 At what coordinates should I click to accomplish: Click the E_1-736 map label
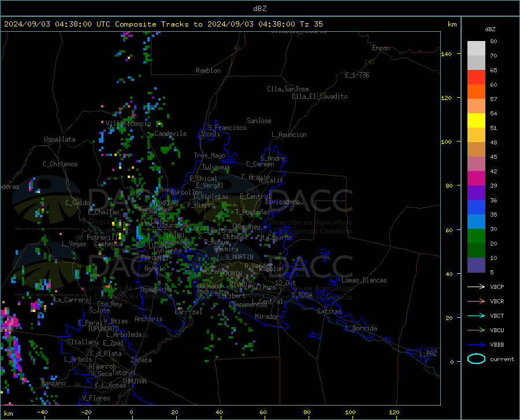click(357, 75)
